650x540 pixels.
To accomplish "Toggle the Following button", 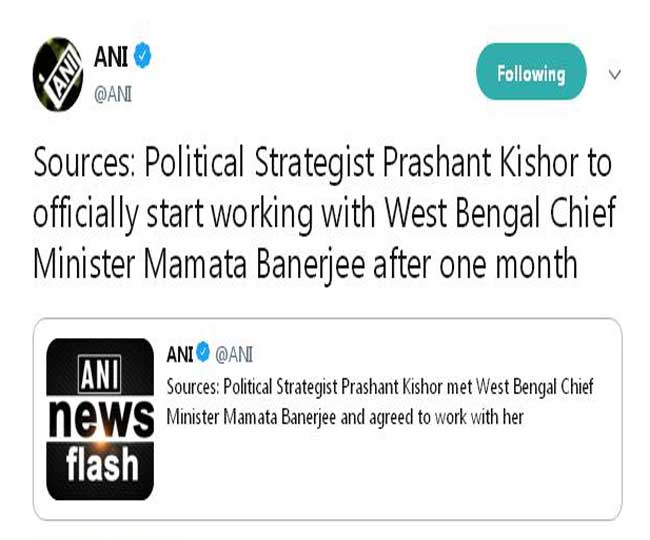I will (x=531, y=72).
